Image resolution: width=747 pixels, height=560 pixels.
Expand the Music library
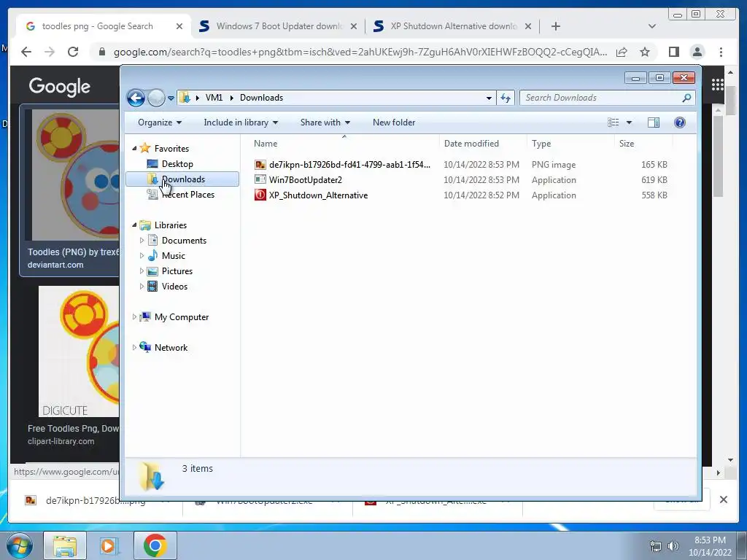point(142,256)
